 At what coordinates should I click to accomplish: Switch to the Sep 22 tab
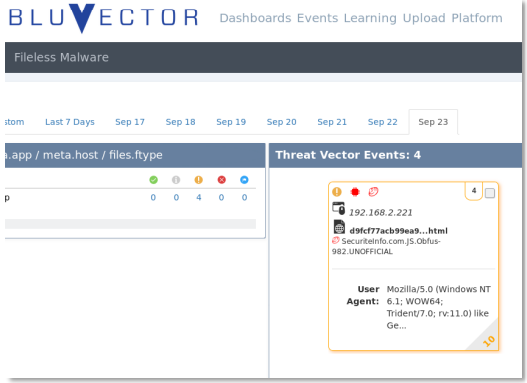pos(382,122)
